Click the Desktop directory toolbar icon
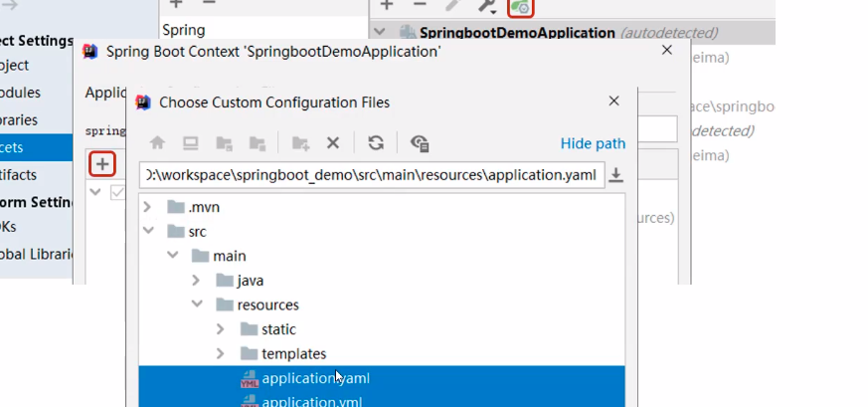The image size is (868, 407). (x=191, y=142)
